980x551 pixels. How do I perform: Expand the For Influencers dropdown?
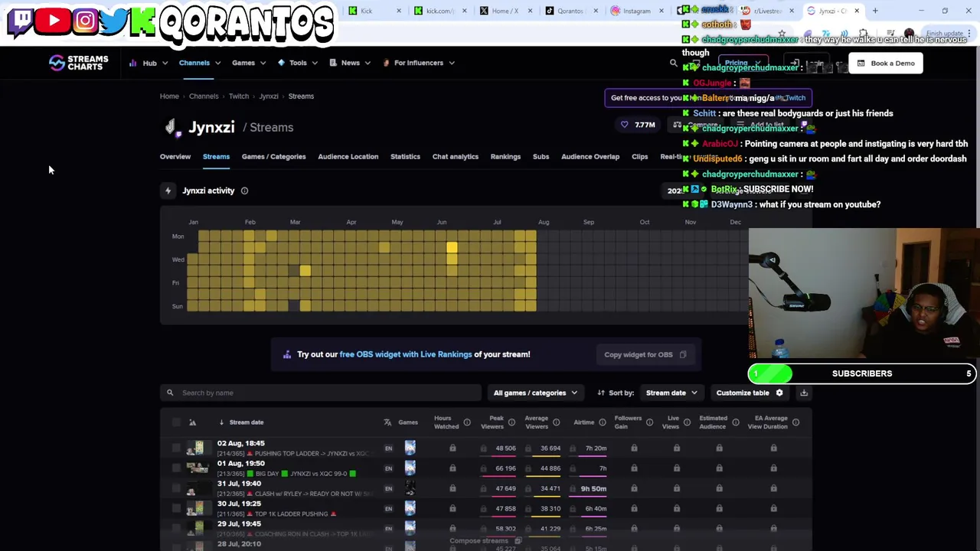coord(419,63)
